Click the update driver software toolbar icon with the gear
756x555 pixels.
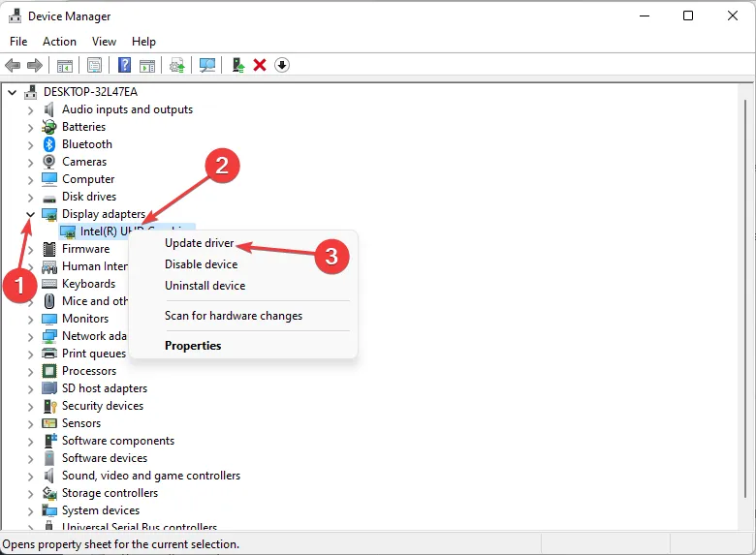pos(177,65)
